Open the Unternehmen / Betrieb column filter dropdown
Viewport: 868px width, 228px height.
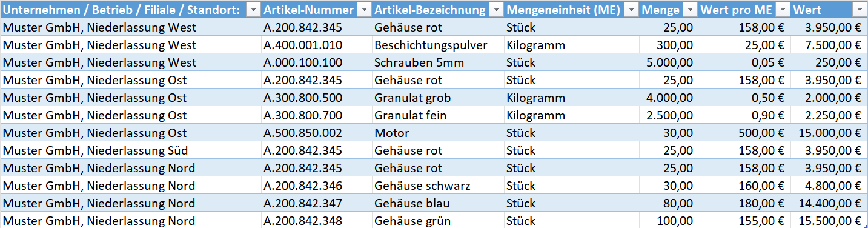pos(253,10)
